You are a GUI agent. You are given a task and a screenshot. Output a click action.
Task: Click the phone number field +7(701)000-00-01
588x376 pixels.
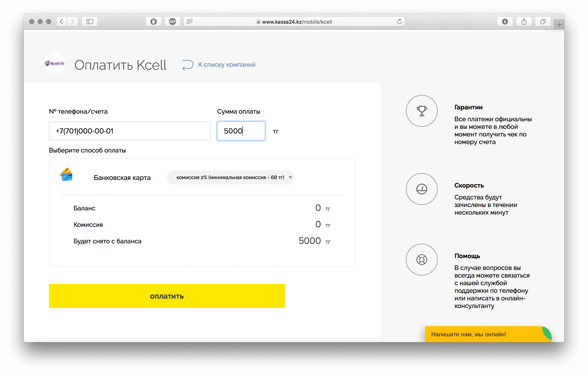(x=130, y=131)
